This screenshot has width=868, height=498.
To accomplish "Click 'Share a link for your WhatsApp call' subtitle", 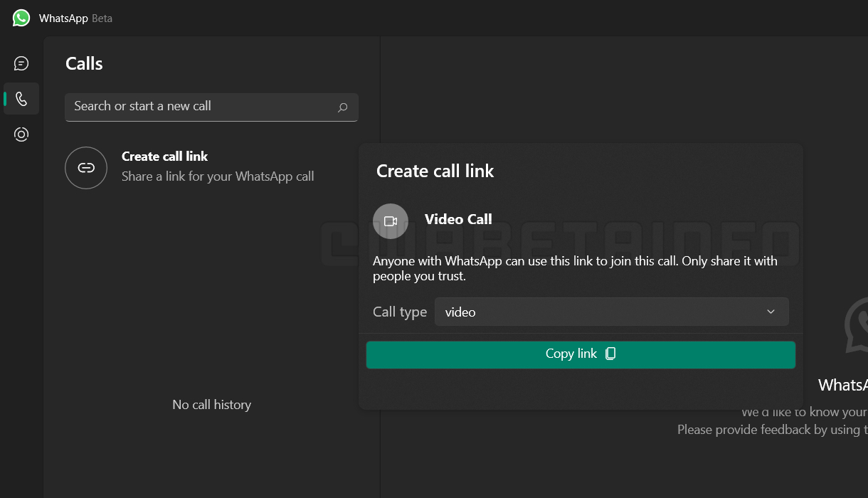I will pos(218,176).
